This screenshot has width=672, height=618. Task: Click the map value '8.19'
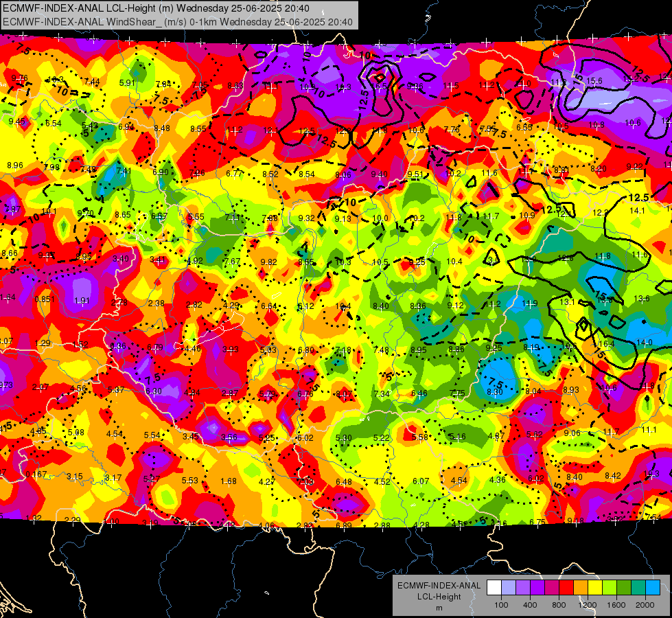pos(531,347)
